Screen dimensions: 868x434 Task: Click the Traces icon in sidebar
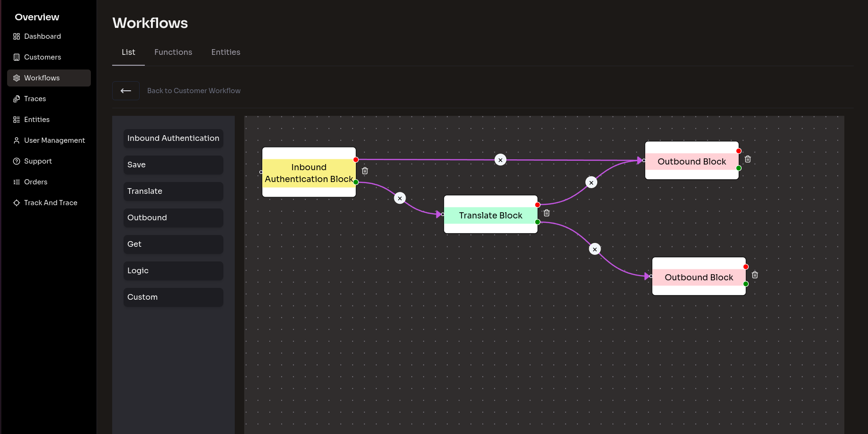[x=17, y=99]
